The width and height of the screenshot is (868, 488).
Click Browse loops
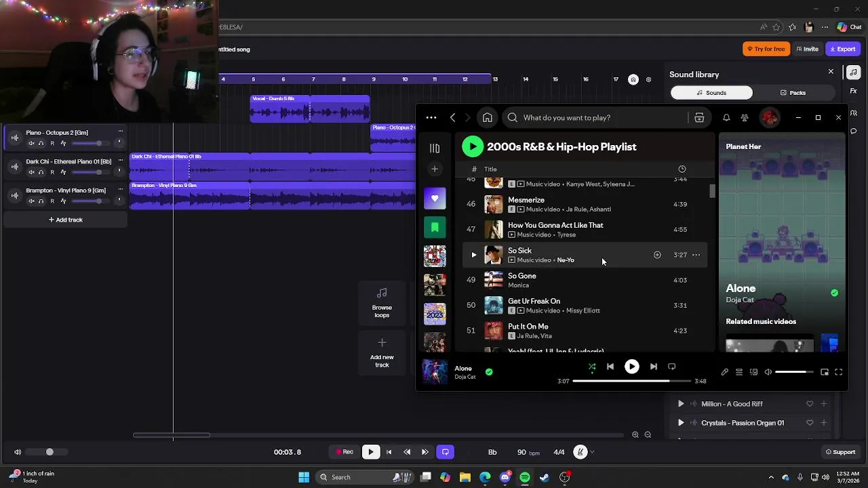pyautogui.click(x=382, y=302)
